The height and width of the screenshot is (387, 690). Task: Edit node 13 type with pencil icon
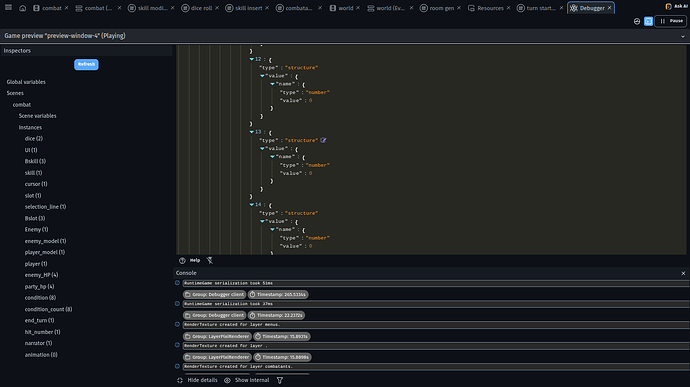point(323,140)
